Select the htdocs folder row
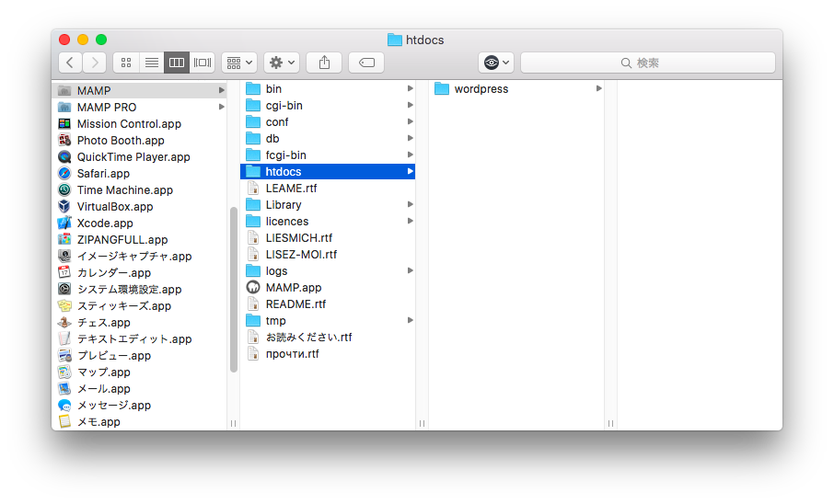 [328, 172]
